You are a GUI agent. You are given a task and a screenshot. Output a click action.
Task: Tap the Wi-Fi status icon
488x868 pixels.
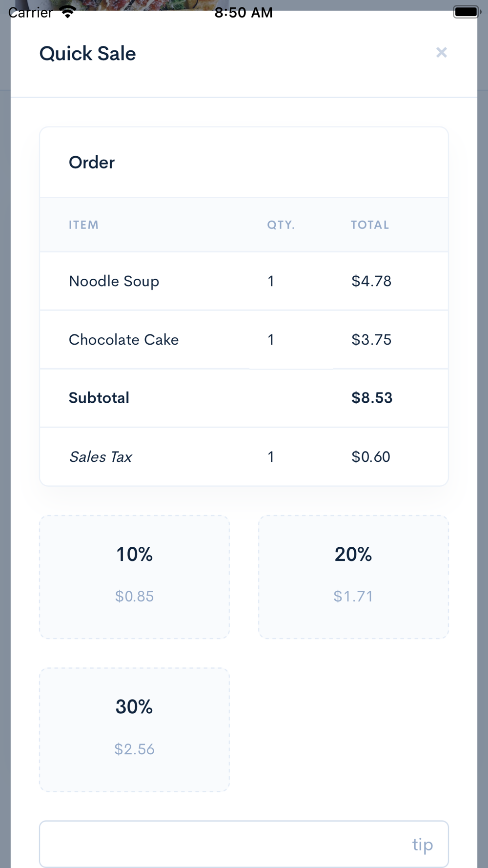tap(68, 12)
